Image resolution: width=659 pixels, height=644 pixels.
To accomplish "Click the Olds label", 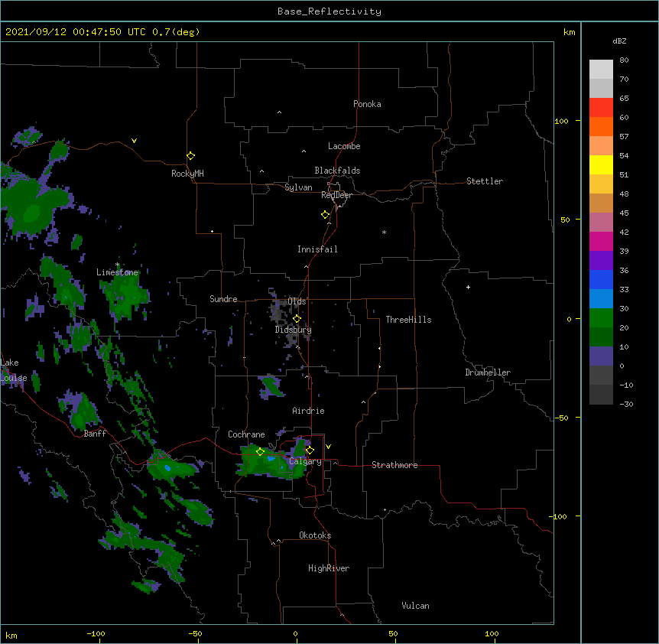I will coord(297,301).
